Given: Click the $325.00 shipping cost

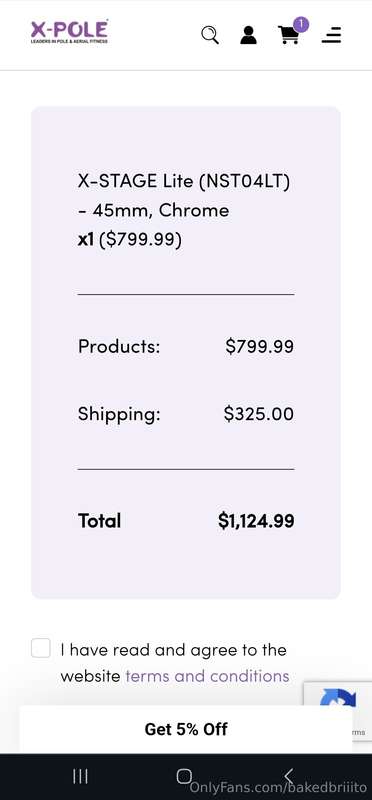Looking at the screenshot, I should point(259,414).
